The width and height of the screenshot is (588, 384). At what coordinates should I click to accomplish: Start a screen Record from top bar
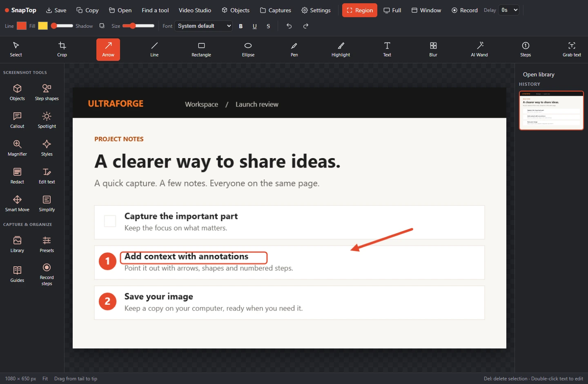coord(465,10)
